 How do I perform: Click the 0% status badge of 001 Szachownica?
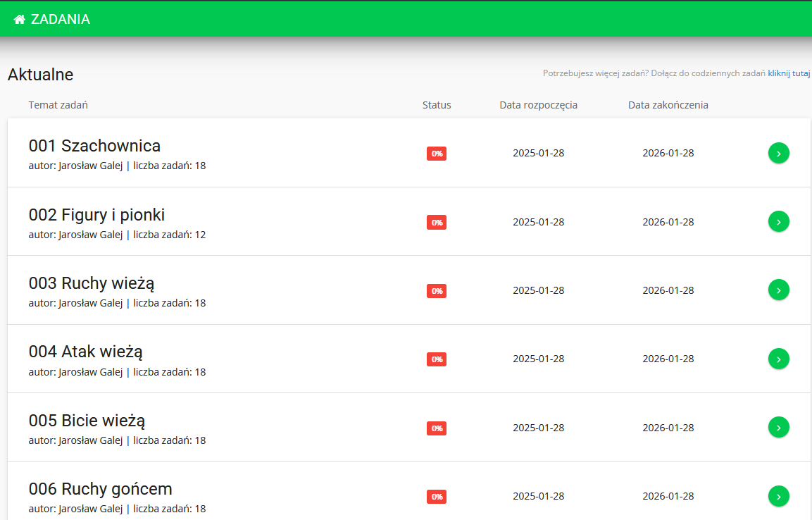[x=437, y=154]
